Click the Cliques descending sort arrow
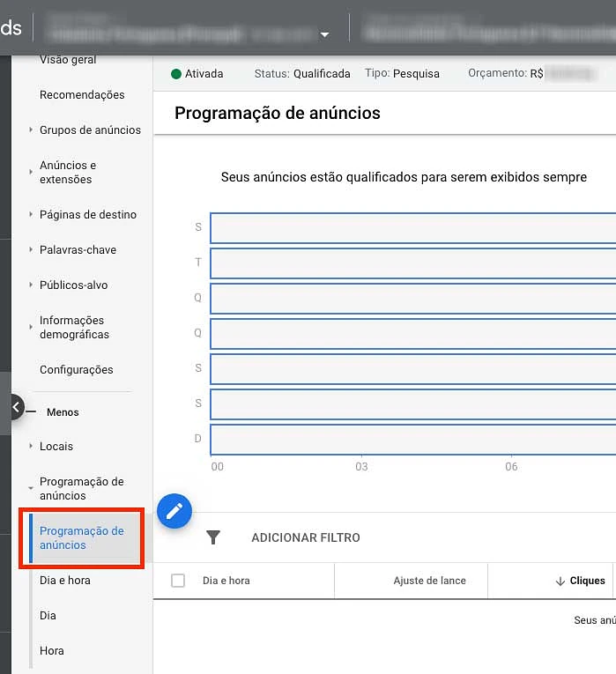This screenshot has height=674, width=616. 560,581
